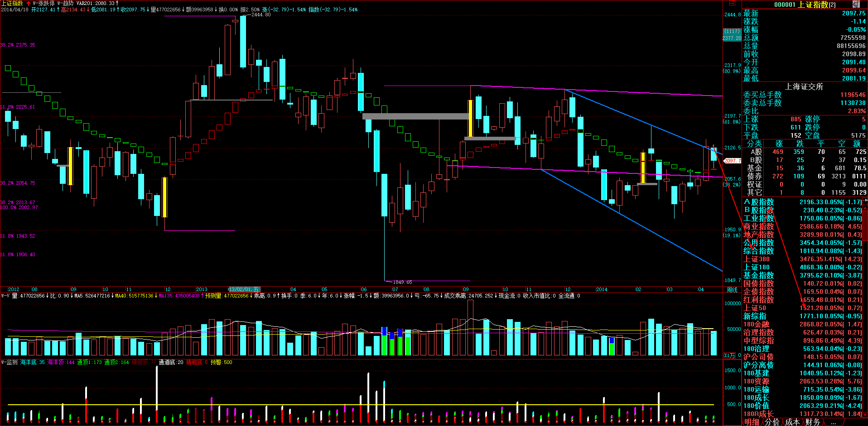The image size is (868, 426).
Task: Select 上证380 in the index list
Action: tap(757, 259)
